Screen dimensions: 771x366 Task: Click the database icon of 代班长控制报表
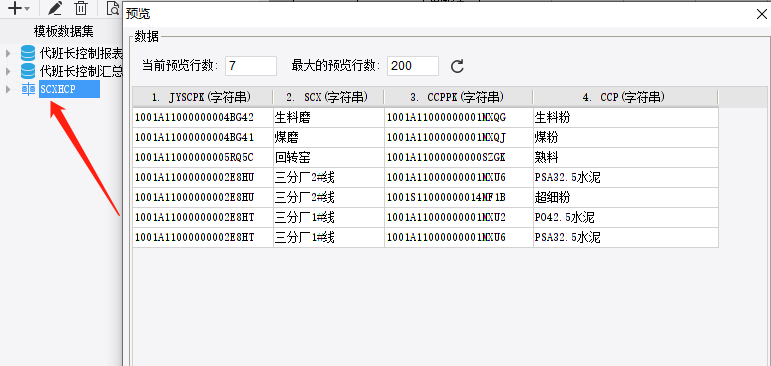tap(28, 53)
